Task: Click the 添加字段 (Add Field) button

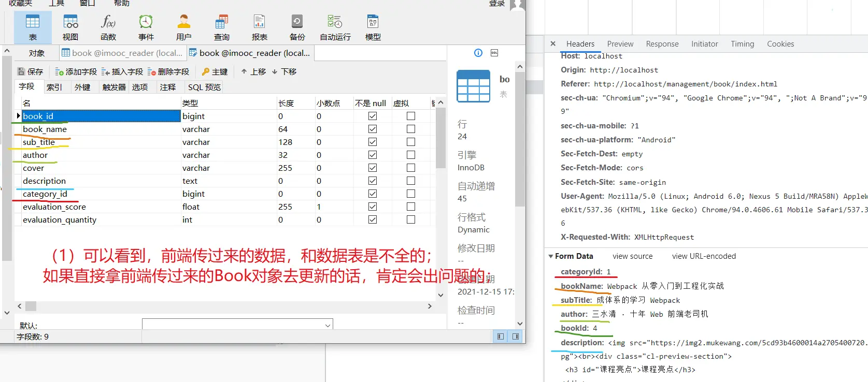Action: [76, 71]
